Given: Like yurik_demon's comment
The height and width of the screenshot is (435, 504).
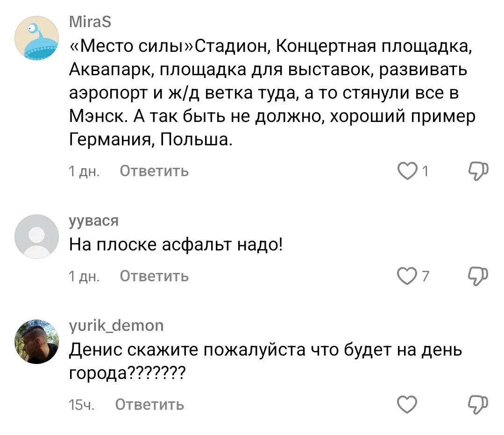Looking at the screenshot, I should [408, 405].
